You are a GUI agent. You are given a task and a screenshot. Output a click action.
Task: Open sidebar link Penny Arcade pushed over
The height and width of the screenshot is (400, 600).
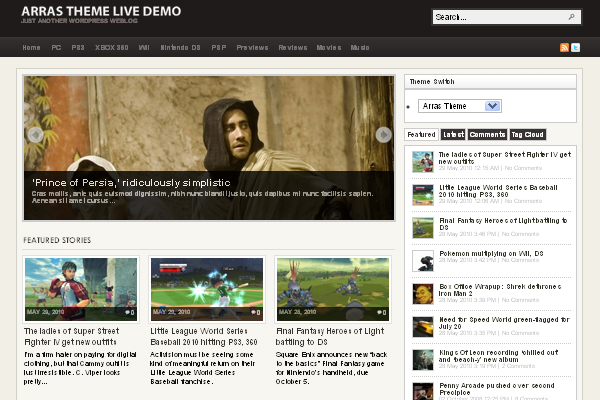[x=496, y=389]
